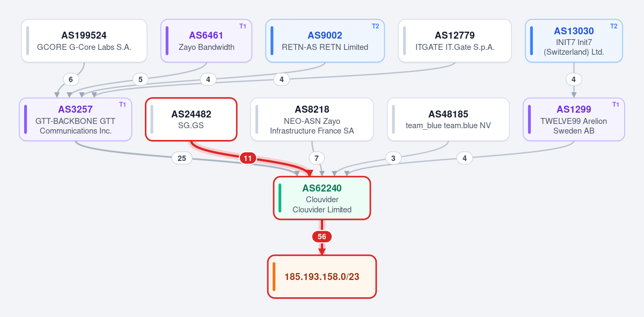Click the T1 tag on AS6461
This screenshot has height=317, width=644.
(243, 26)
